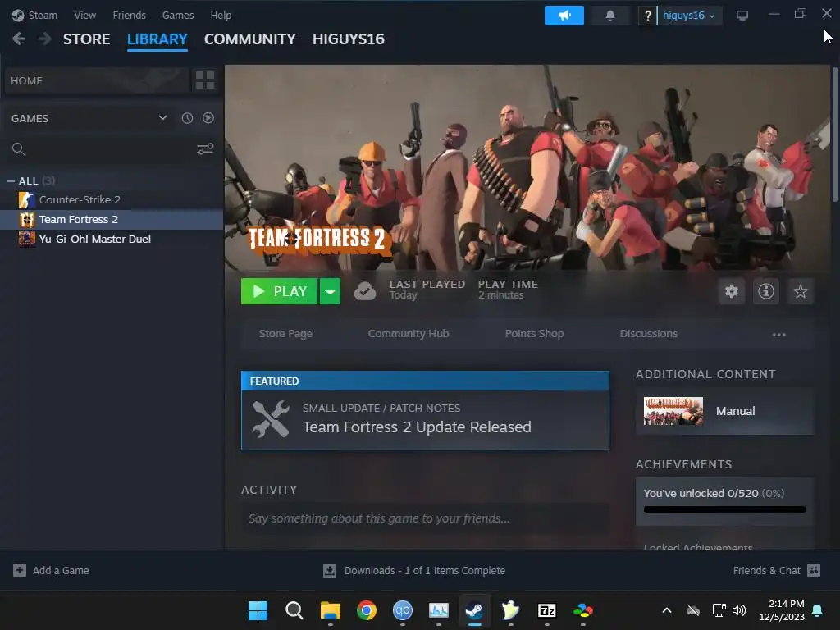Open Windows Start menu
Viewport: 840px width, 630px height.
tap(258, 610)
